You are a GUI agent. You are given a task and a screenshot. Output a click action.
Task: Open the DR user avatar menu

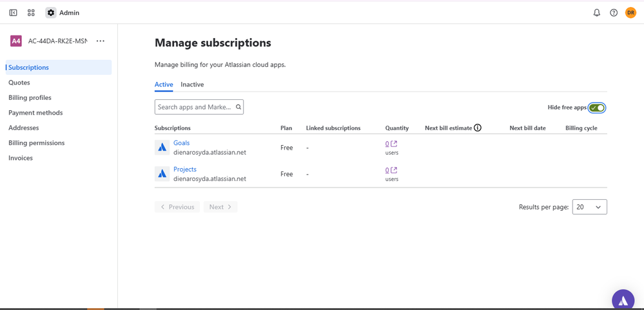(630, 12)
